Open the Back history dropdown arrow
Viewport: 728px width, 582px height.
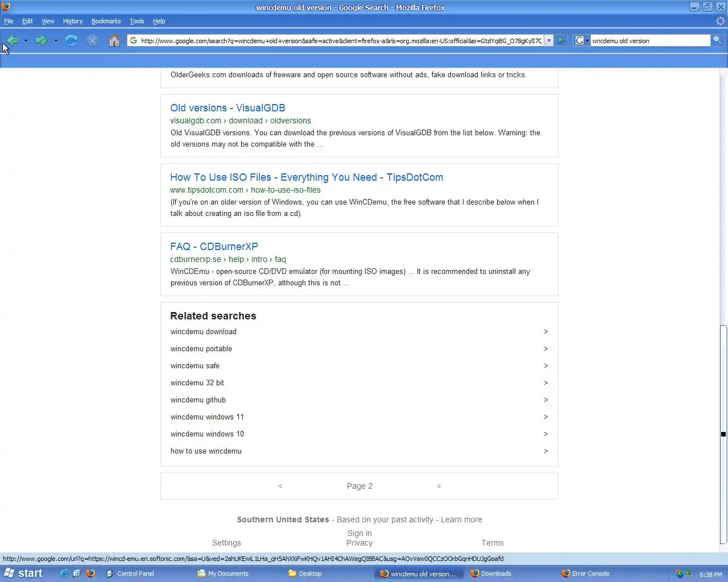point(26,40)
